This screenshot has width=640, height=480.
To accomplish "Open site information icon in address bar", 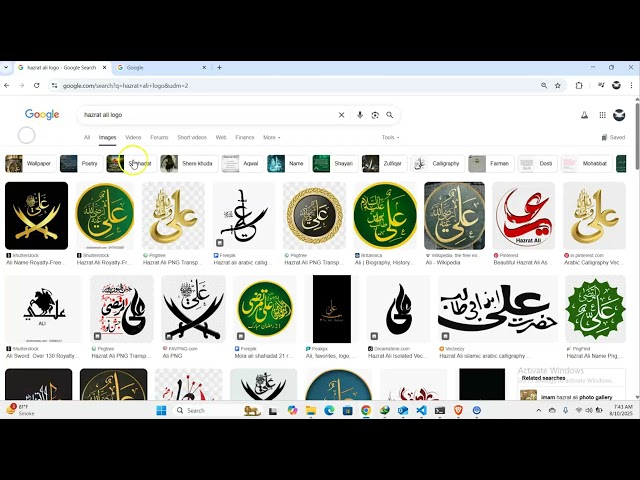I will coord(54,86).
